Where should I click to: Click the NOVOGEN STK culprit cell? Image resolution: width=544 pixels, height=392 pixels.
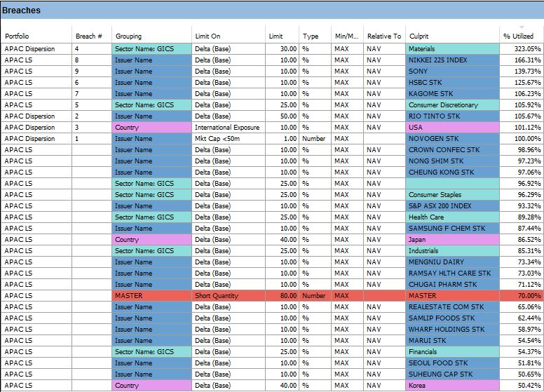click(452, 139)
